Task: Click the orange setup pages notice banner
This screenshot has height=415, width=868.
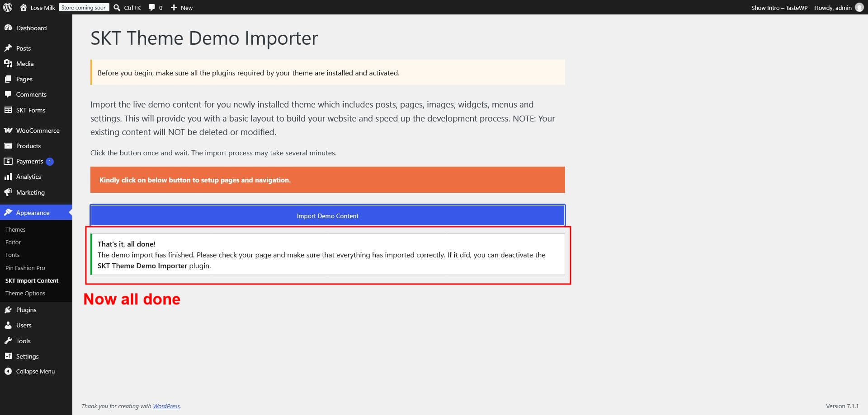Action: (x=328, y=180)
